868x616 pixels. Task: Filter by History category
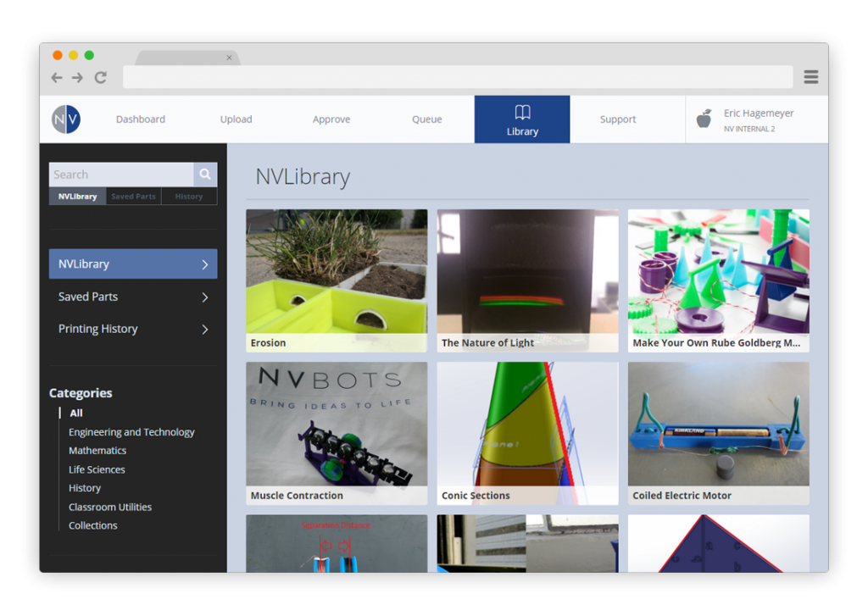coord(85,488)
